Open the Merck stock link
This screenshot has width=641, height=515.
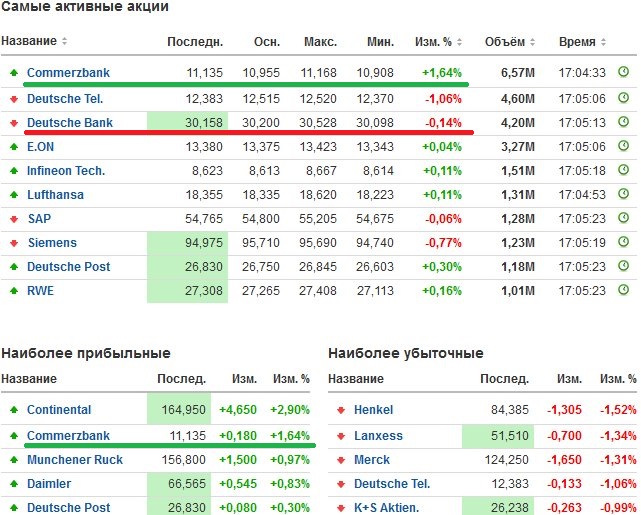372,460
